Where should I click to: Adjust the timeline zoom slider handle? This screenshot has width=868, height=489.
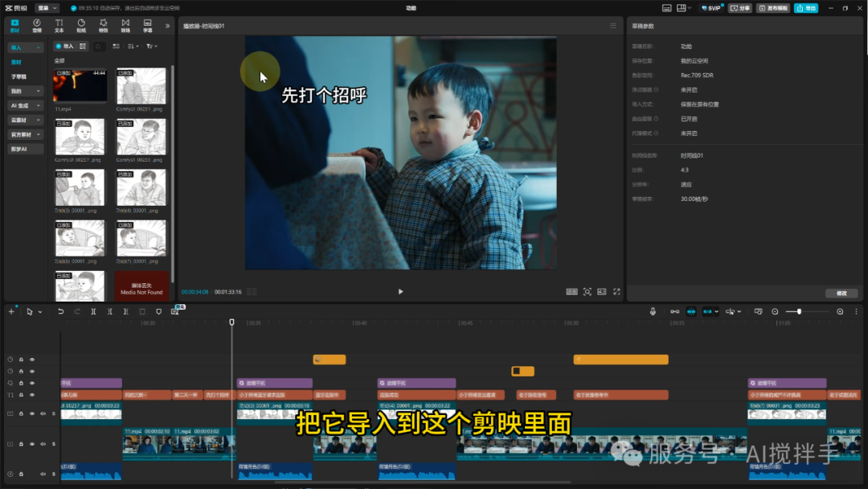pos(799,312)
